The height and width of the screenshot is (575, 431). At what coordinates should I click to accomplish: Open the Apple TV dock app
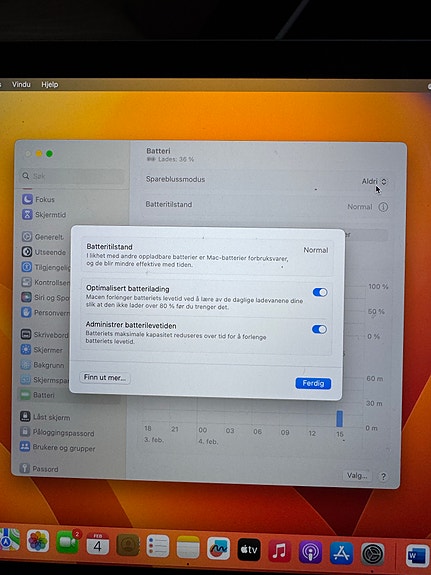[x=249, y=549]
